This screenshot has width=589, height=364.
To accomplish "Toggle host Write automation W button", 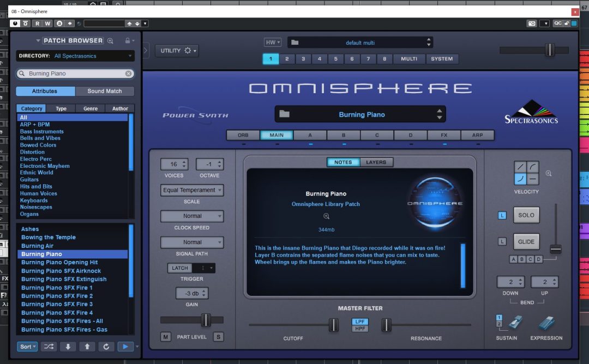I will pos(47,23).
